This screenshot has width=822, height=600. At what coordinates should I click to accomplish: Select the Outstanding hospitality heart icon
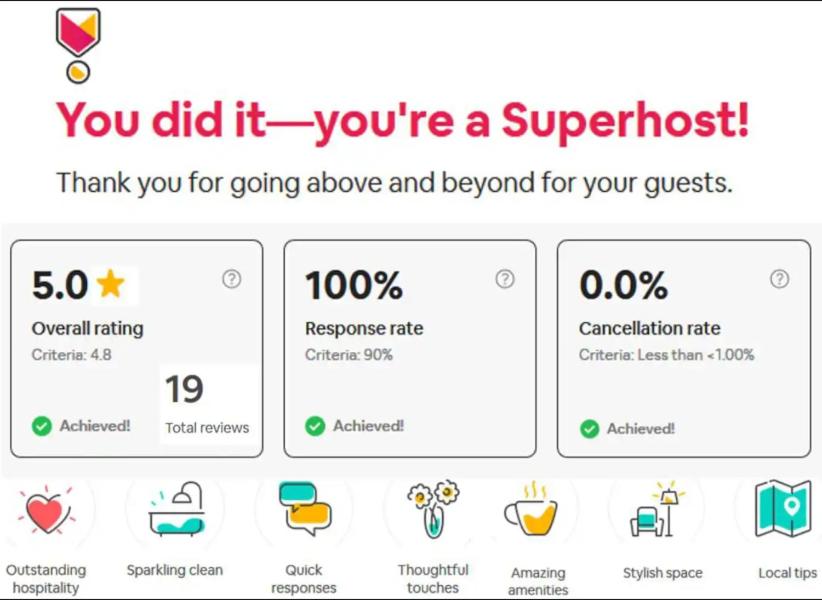tap(45, 511)
